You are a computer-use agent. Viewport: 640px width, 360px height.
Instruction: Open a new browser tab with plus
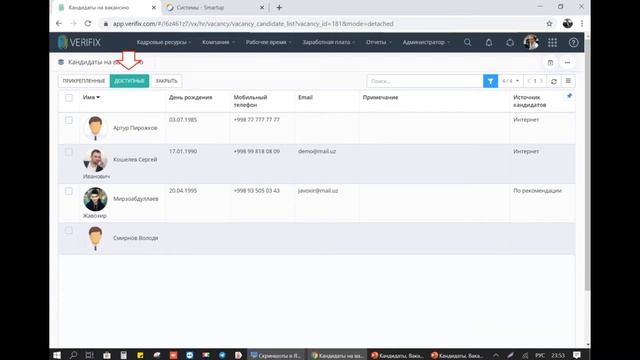tap(279, 7)
